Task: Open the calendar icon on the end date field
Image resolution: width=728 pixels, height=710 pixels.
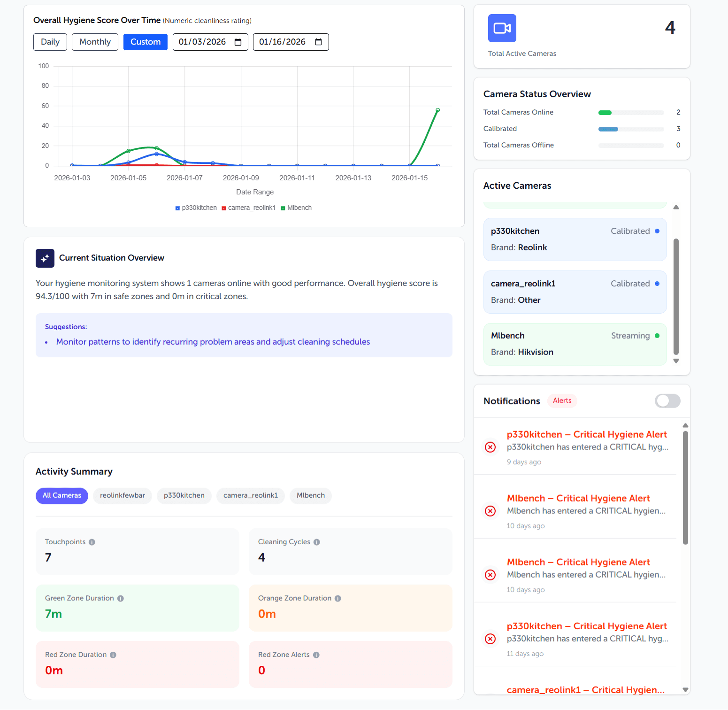Action: click(319, 42)
